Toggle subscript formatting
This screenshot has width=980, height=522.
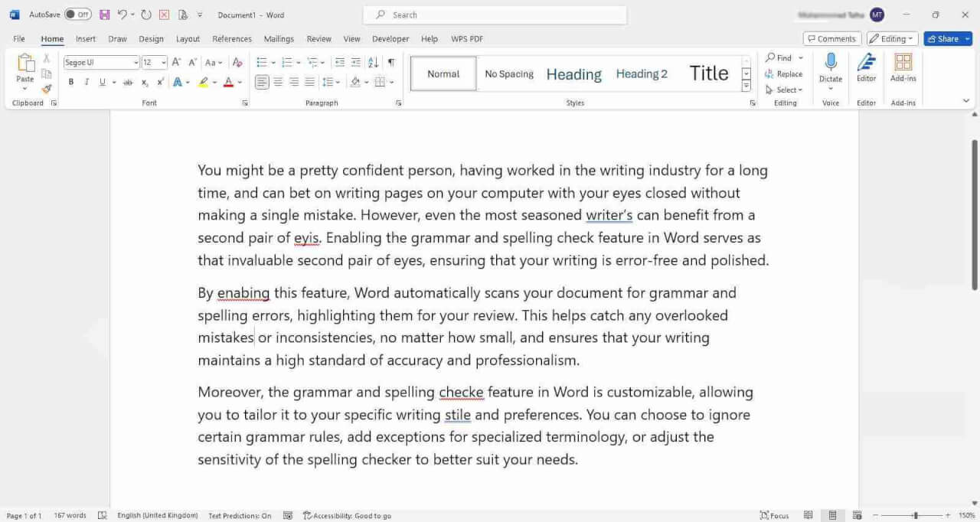point(145,82)
